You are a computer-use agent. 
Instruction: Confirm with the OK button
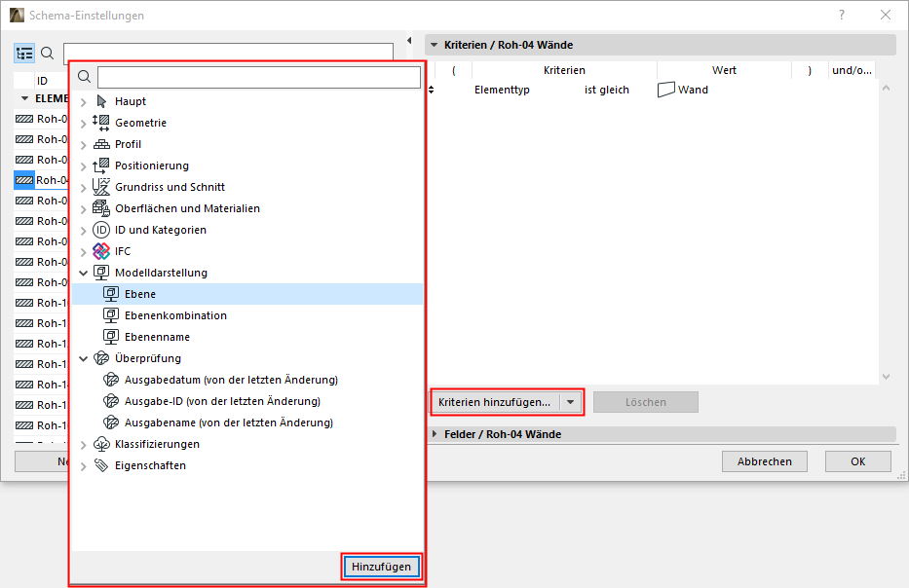click(x=858, y=461)
